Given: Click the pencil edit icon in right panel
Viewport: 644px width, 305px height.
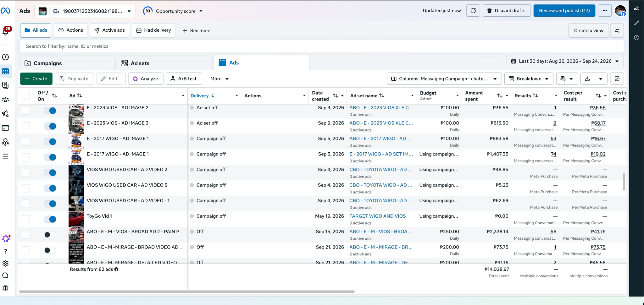Looking at the screenshot, I should click(x=637, y=23).
